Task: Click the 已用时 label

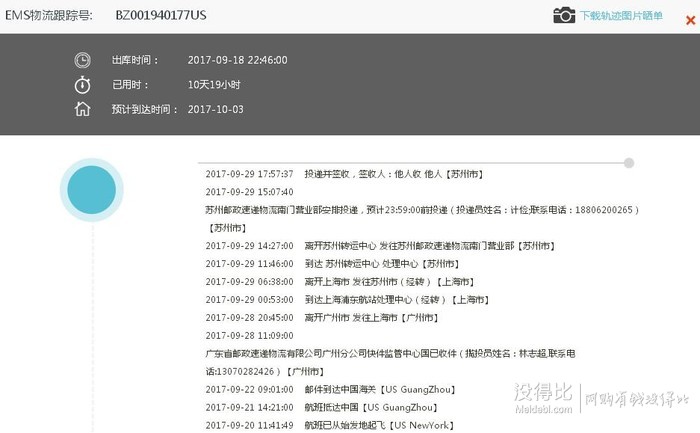Action: point(130,85)
